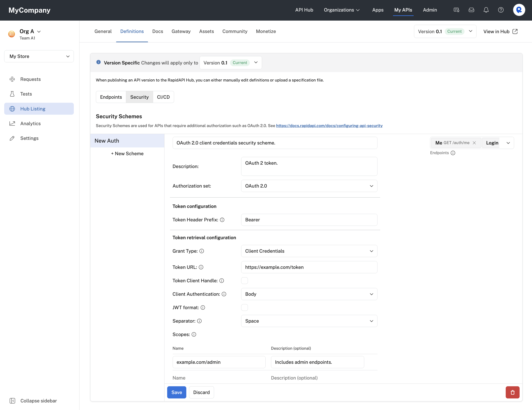This screenshot has width=532, height=410.
Task: Click the Analytics sidebar icon
Action: [x=12, y=124]
